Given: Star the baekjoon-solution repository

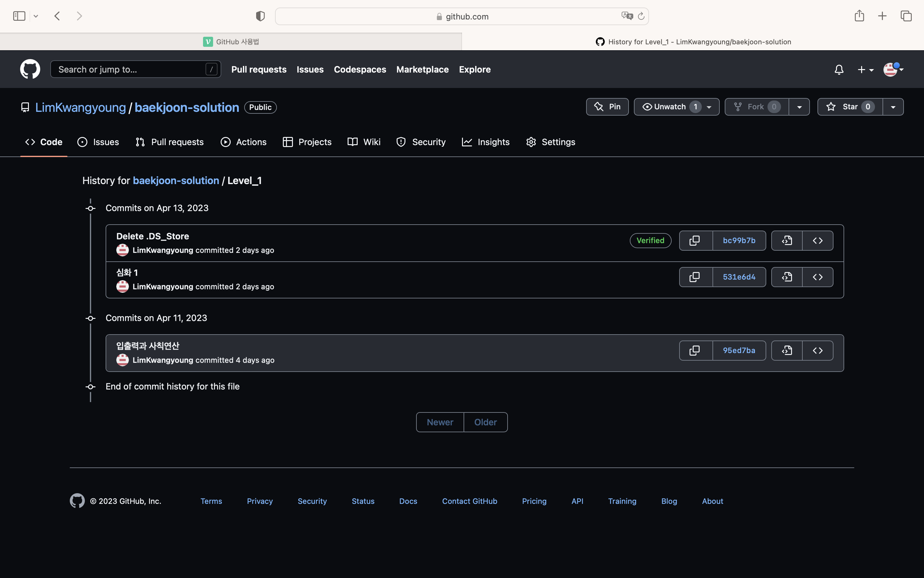Looking at the screenshot, I should 850,107.
